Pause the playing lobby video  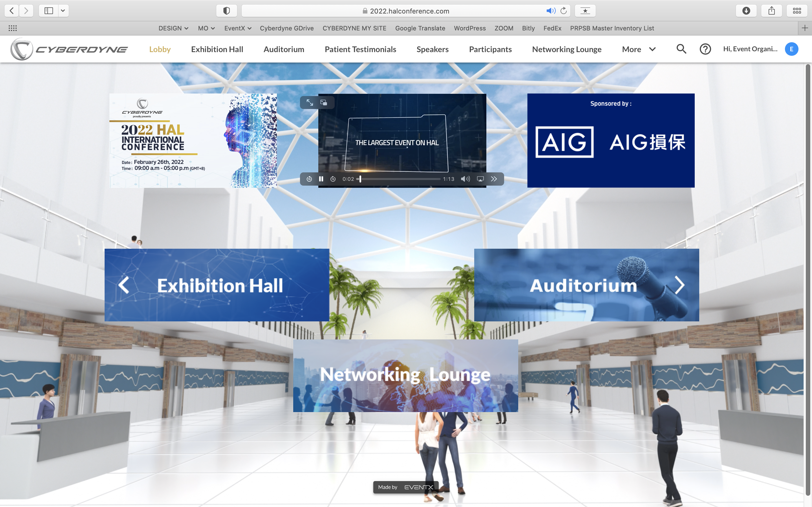321,179
